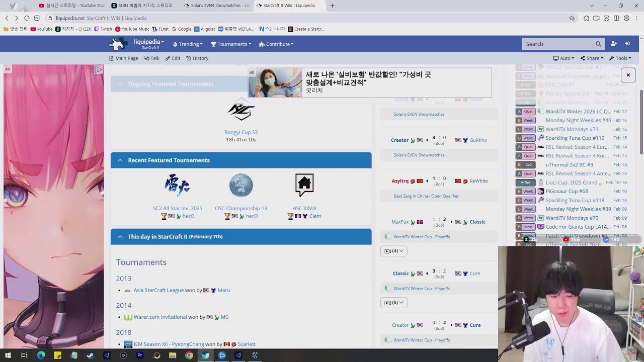Open Code For Giants Cup LATA... entry
The width and height of the screenshot is (644, 362).
[x=579, y=227]
